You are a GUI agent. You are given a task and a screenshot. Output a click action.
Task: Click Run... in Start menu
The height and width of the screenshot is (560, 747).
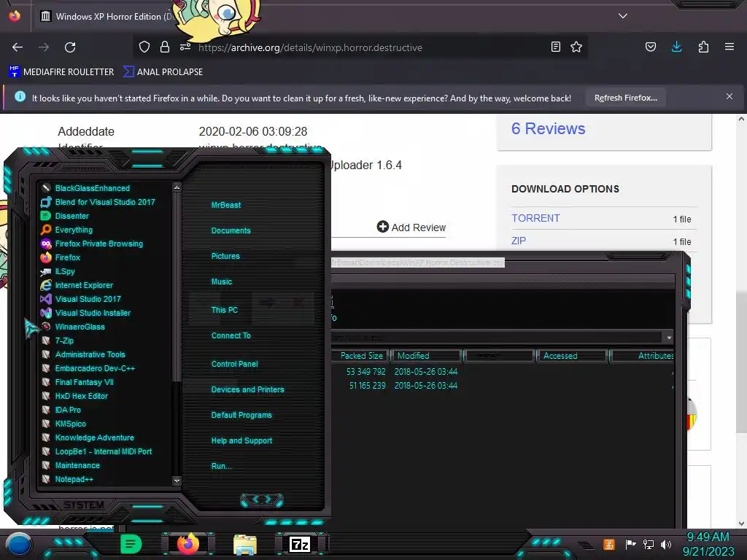click(222, 466)
